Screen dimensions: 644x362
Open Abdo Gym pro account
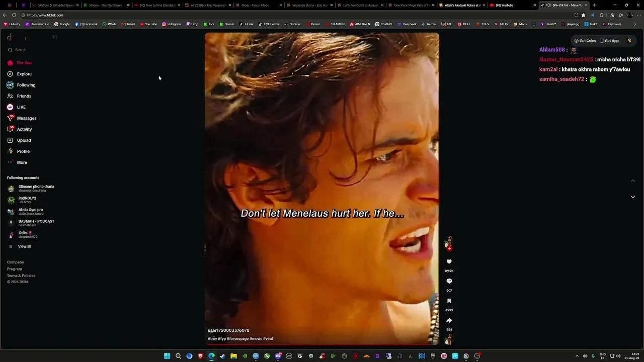[26, 211]
